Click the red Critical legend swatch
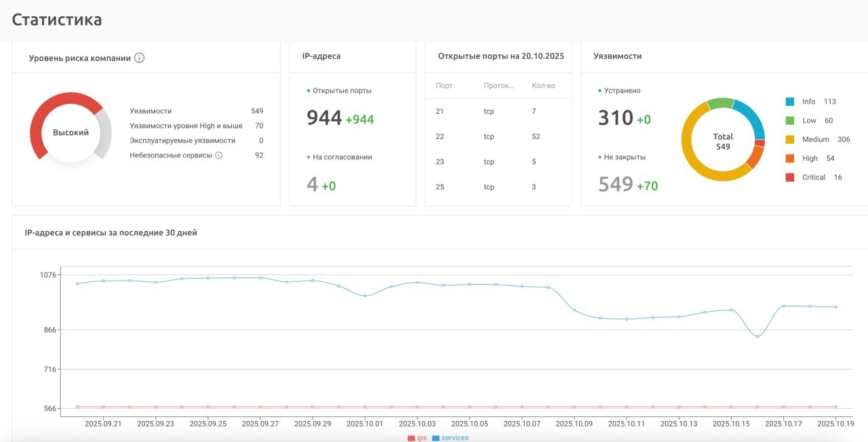The height and width of the screenshot is (442, 868). click(x=790, y=178)
